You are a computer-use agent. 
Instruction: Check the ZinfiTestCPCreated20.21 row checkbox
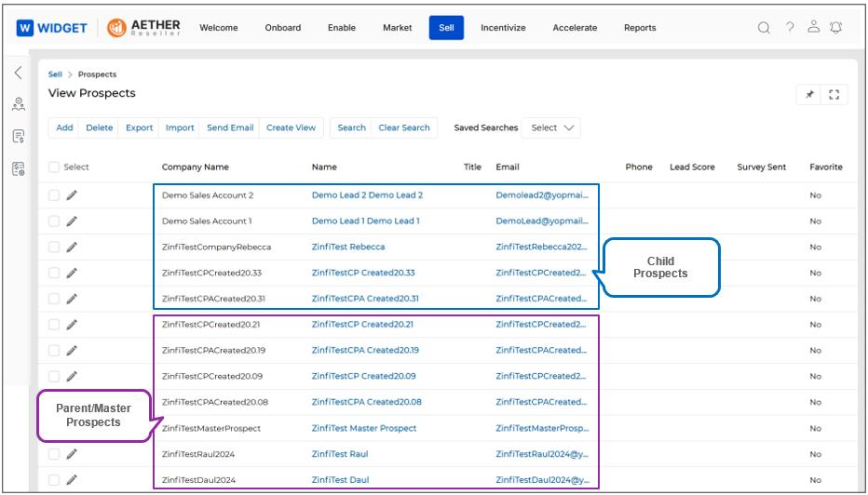(x=54, y=324)
